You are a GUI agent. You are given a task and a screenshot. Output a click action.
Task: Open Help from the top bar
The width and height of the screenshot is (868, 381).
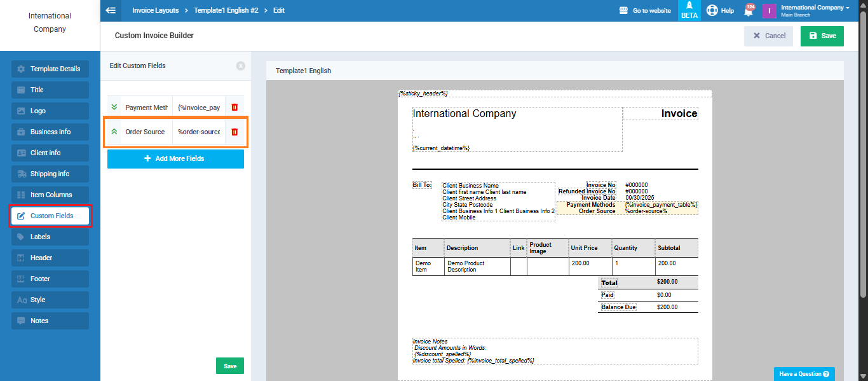click(x=720, y=11)
